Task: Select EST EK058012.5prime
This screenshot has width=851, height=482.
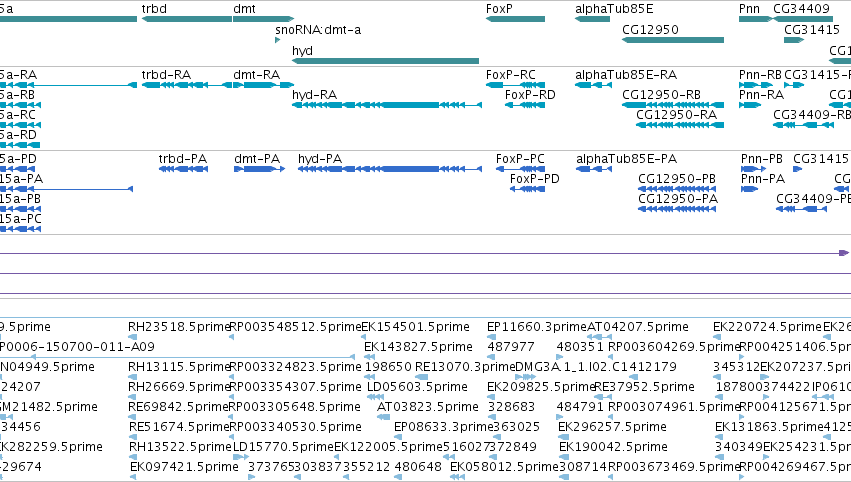Action: 504,467
